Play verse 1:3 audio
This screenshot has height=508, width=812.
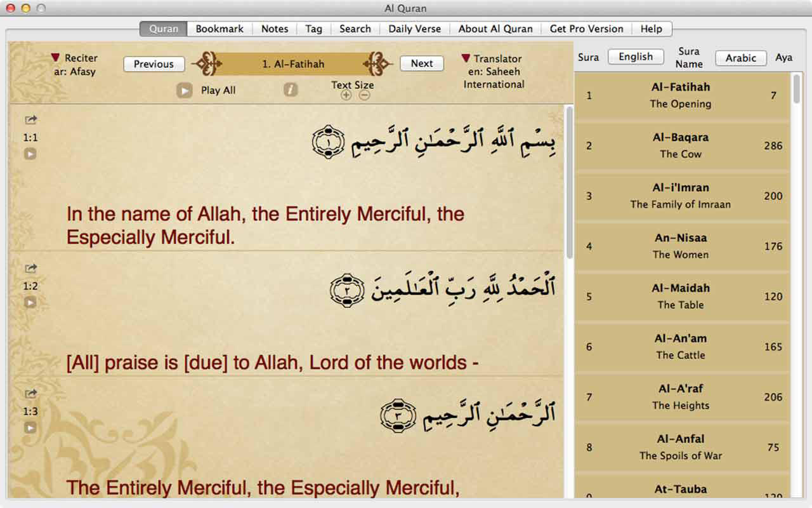pos(30,427)
